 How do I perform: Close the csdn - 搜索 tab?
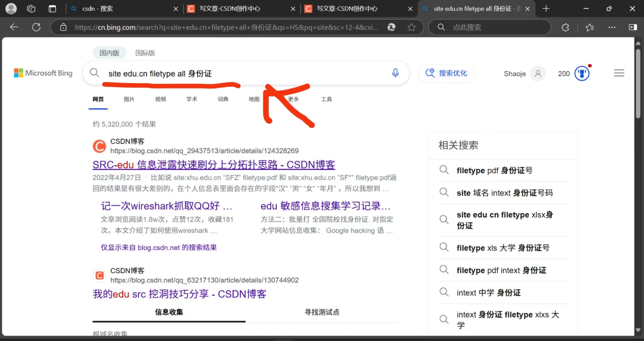[x=176, y=9]
